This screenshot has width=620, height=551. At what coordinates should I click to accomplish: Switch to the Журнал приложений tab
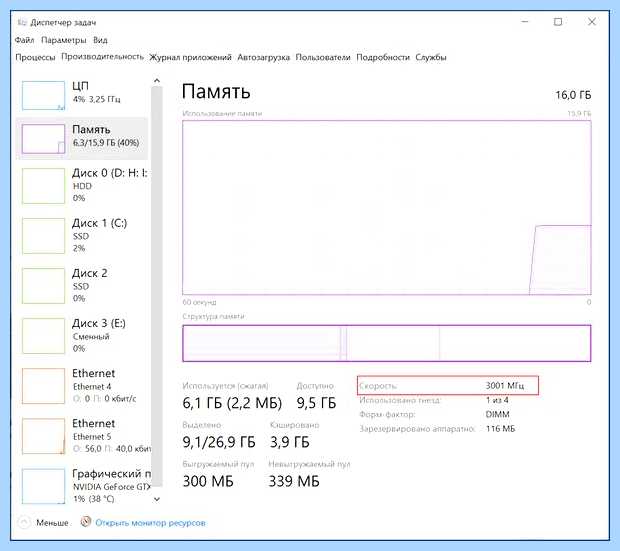click(190, 57)
